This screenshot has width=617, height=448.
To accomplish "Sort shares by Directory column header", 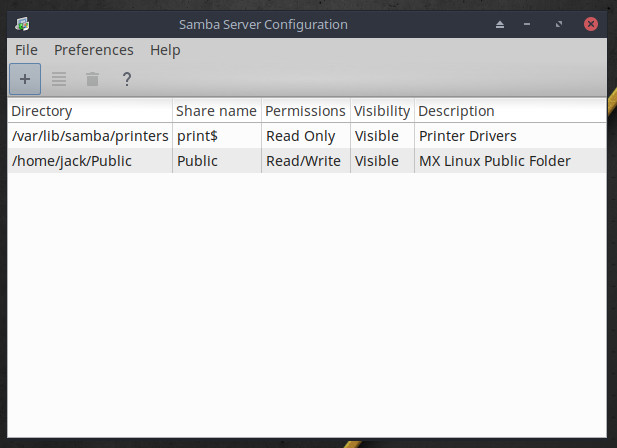I will (90, 111).
